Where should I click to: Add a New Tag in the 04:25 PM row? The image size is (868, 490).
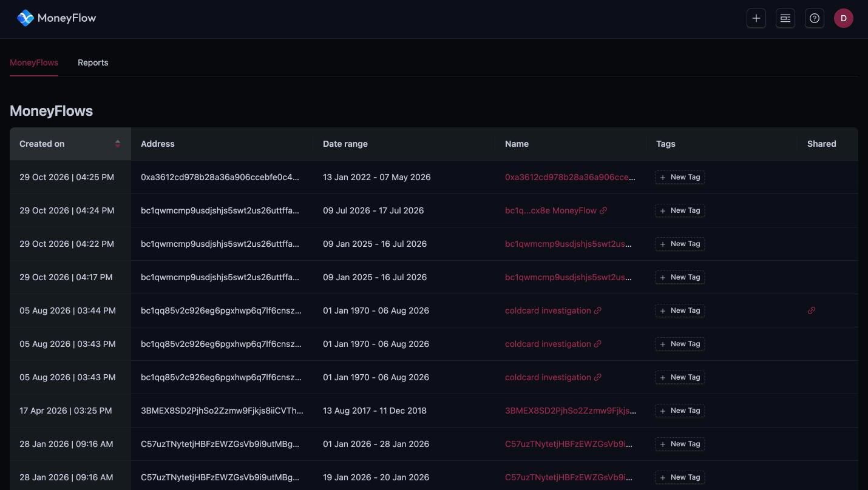(680, 177)
